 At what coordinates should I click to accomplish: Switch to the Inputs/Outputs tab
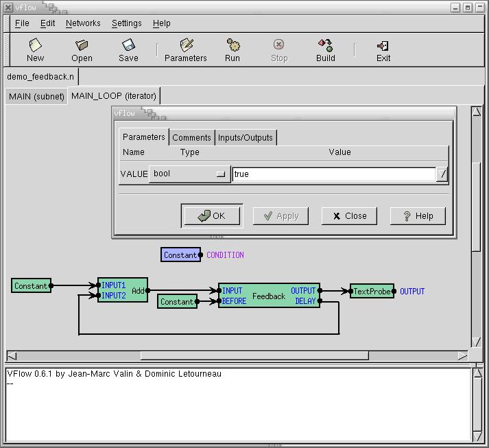pos(245,138)
